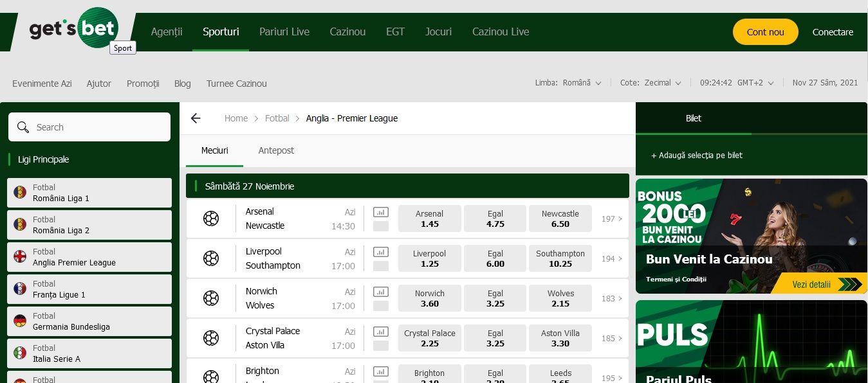Select Sporturi in the main navigation

[x=221, y=31]
